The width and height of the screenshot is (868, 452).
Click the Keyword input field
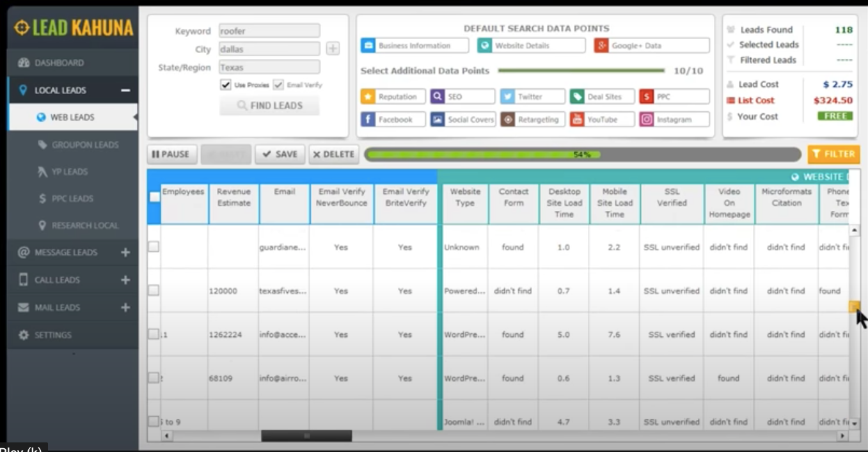click(269, 31)
